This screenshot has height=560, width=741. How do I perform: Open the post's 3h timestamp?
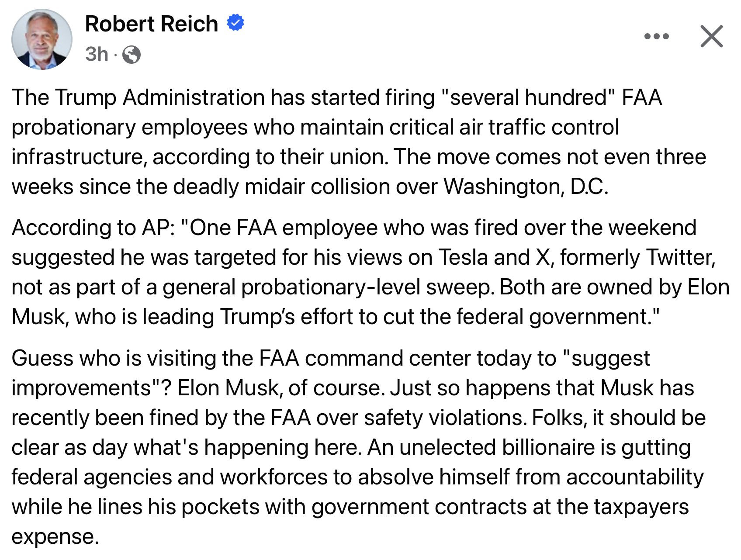[97, 54]
